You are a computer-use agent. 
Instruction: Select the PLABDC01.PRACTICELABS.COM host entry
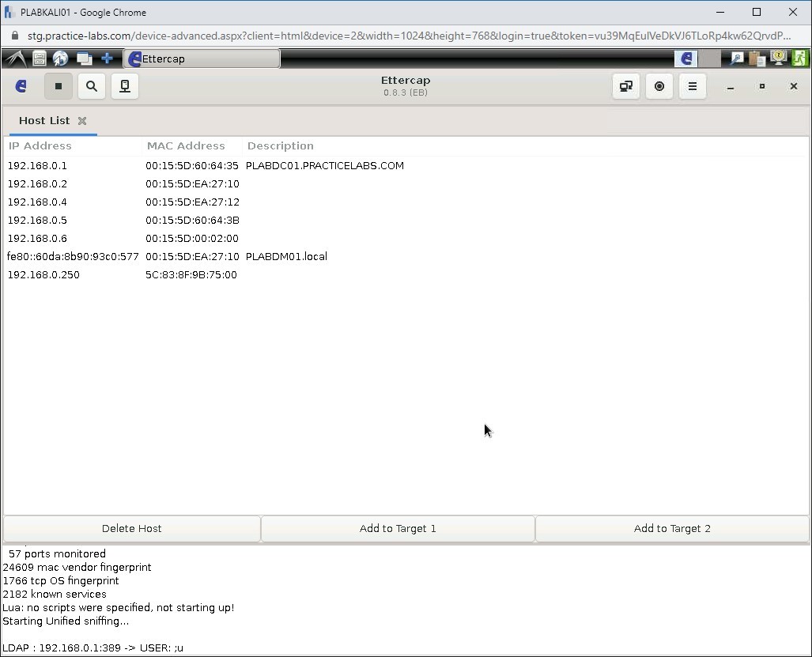pyautogui.click(x=324, y=165)
